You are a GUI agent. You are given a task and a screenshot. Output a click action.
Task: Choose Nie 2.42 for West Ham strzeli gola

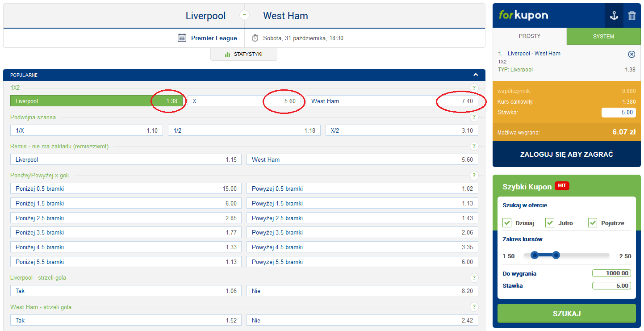tap(362, 320)
